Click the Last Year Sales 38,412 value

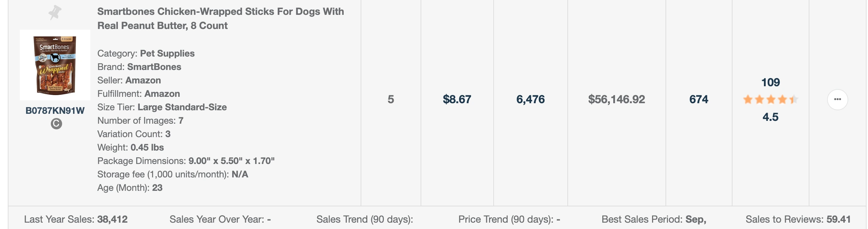(112, 219)
